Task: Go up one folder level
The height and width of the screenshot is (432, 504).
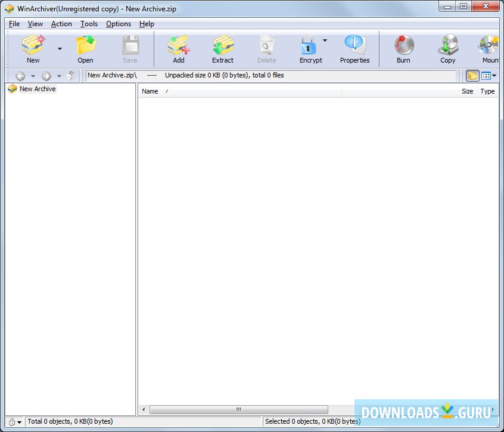Action: [71, 76]
